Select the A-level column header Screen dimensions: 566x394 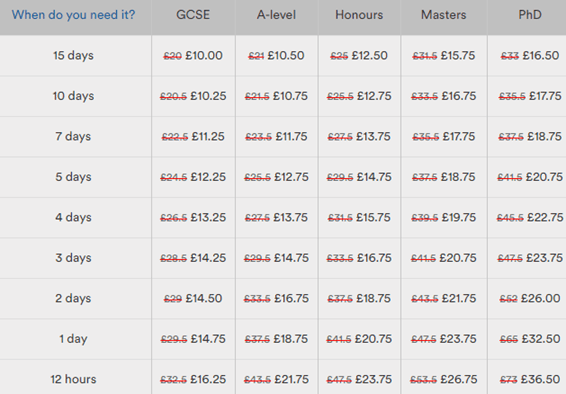pos(276,15)
